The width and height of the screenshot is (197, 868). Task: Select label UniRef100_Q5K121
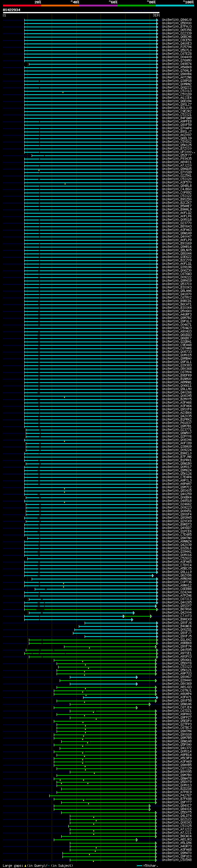177,670
